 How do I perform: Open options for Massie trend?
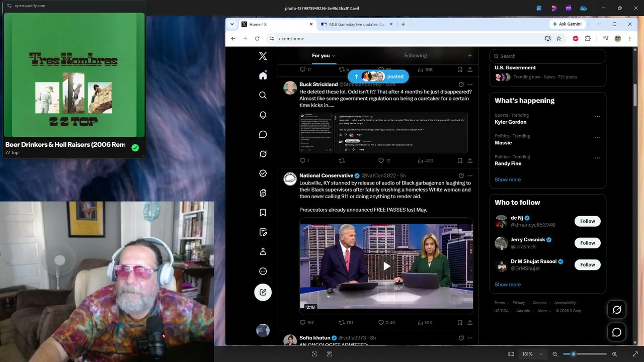pyautogui.click(x=597, y=137)
